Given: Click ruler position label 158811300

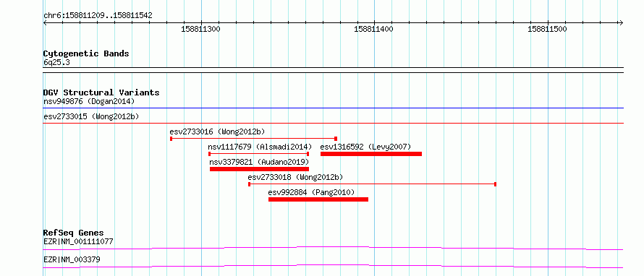Looking at the screenshot, I should click(201, 29).
